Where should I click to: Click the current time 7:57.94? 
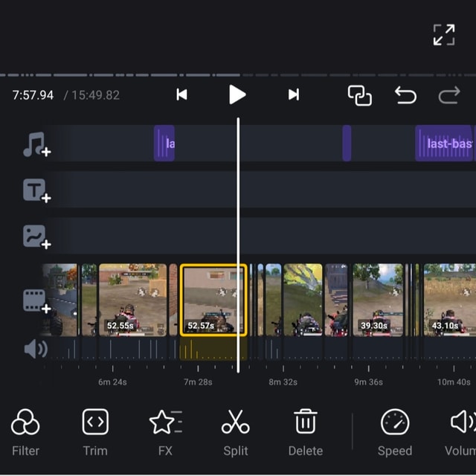click(33, 95)
